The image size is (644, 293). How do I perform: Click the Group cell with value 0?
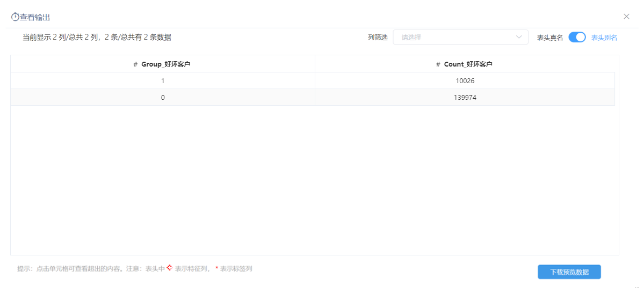click(x=163, y=98)
